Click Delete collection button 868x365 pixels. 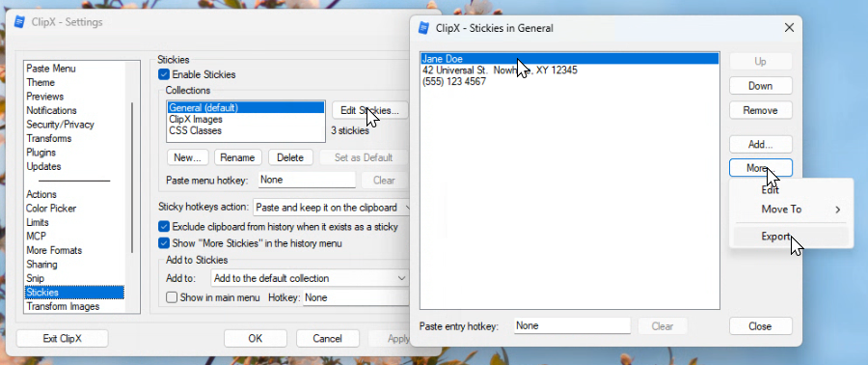290,157
